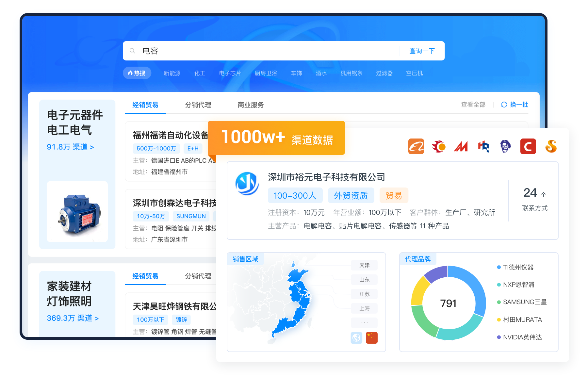Select the 500万-1000万 tag

[x=156, y=149]
